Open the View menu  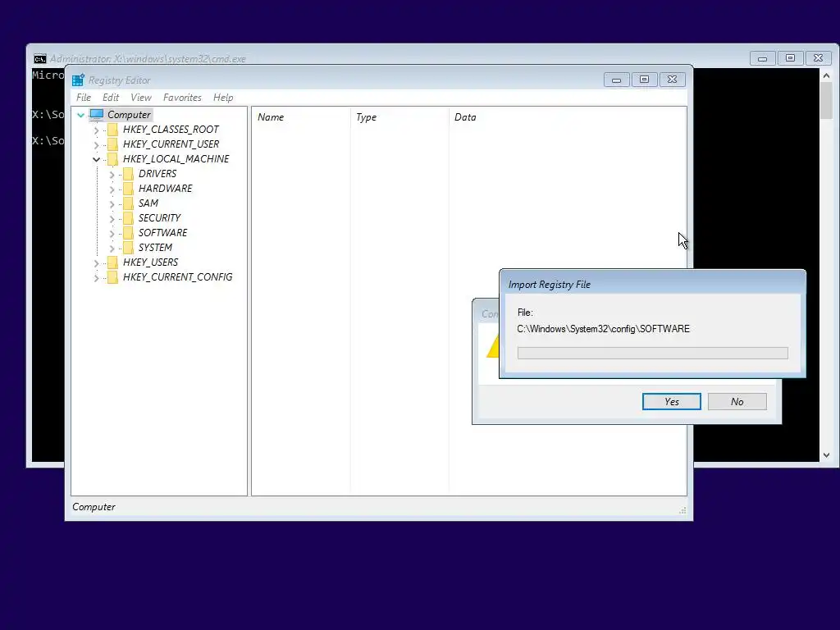point(141,98)
